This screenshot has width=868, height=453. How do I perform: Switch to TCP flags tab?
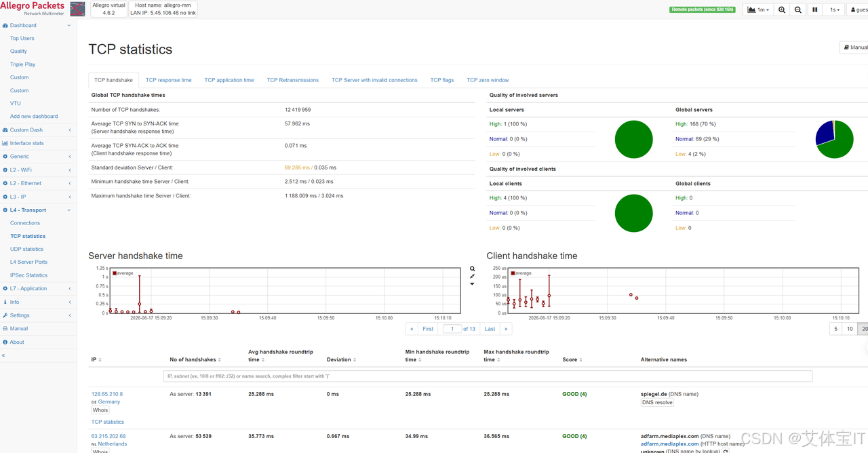[442, 80]
